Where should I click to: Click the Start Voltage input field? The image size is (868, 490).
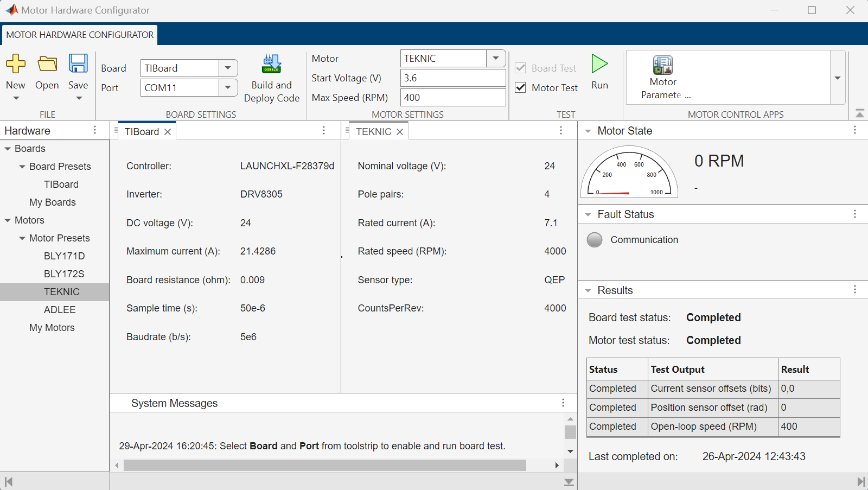point(453,78)
